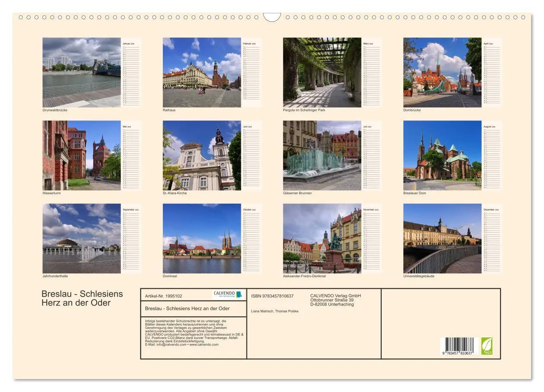
Task: Click the 'Wasserturm' caption
Action: [51, 193]
